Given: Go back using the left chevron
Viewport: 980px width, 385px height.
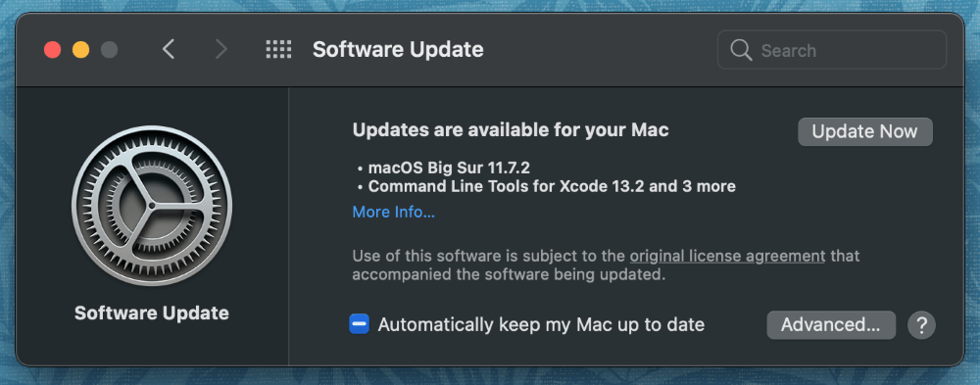Looking at the screenshot, I should point(169,49).
